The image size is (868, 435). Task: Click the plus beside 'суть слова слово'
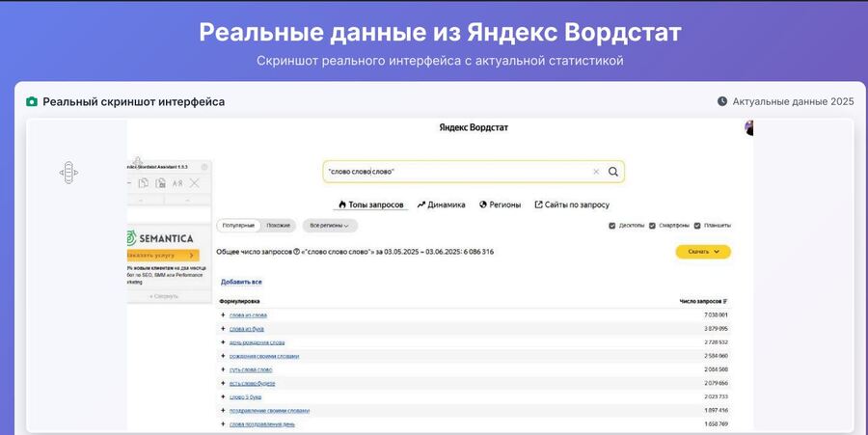pyautogui.click(x=223, y=369)
